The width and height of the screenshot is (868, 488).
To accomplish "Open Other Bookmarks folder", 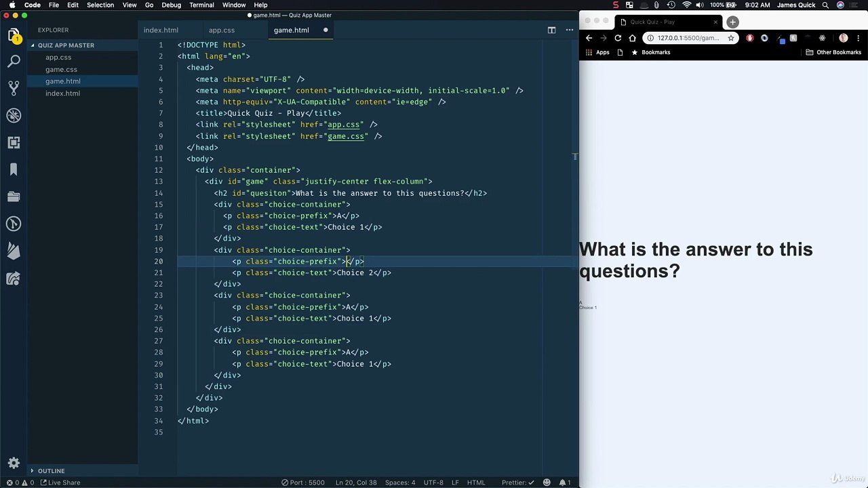I will coord(833,52).
